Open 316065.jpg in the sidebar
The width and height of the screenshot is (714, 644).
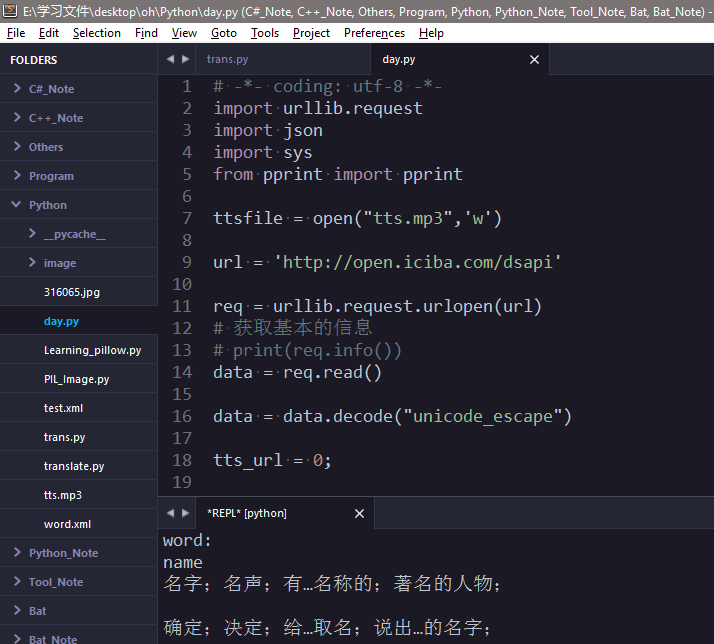pyautogui.click(x=78, y=292)
